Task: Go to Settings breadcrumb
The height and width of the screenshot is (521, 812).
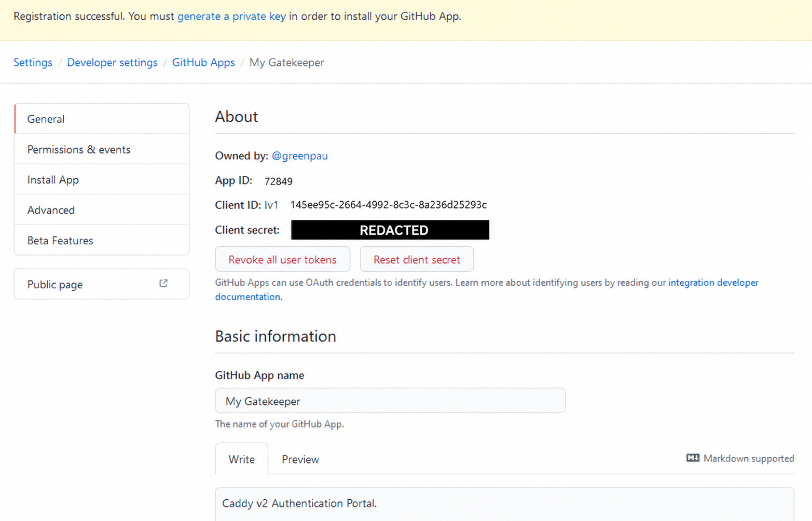Action: [x=33, y=62]
